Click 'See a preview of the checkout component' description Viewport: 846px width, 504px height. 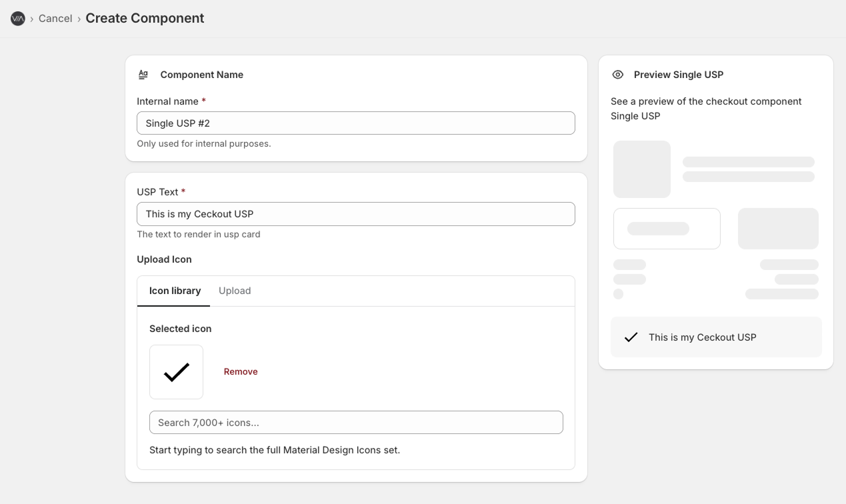[x=706, y=109]
